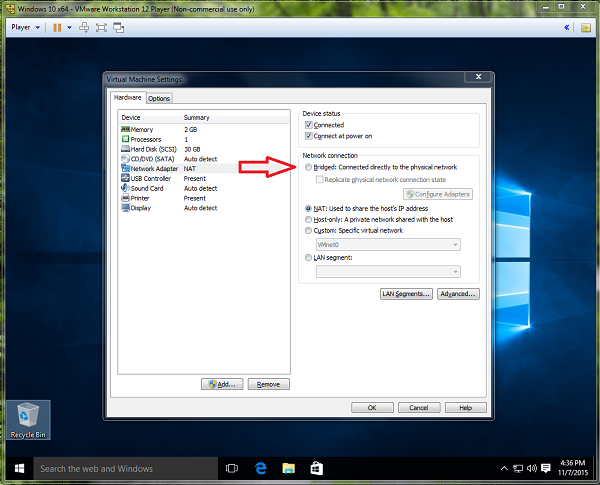The image size is (600, 485).
Task: Click the Advanced... button
Action: coord(458,294)
